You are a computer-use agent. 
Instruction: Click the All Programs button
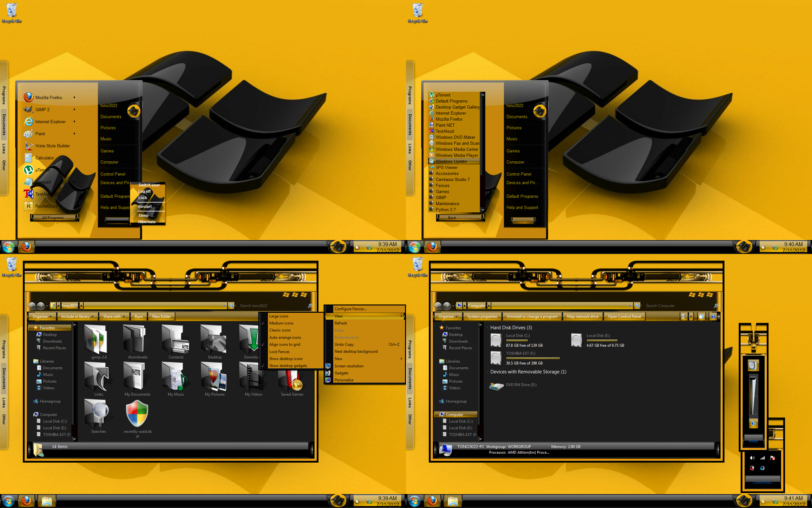point(54,218)
